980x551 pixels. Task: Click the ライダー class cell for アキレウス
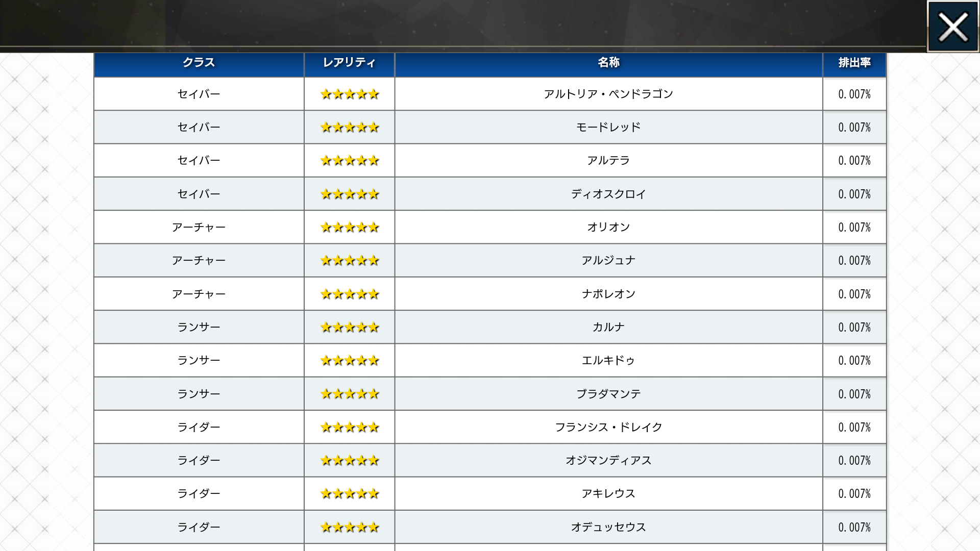pos(199,494)
